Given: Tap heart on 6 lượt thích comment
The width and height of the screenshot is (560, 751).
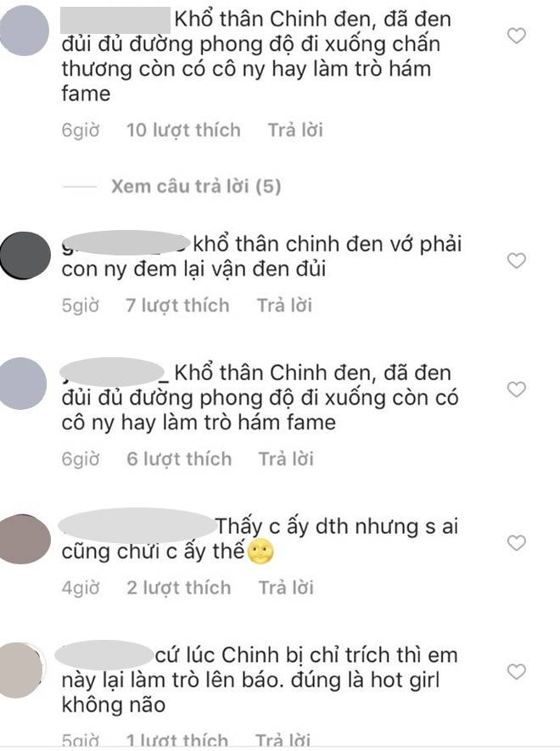Looking at the screenshot, I should coord(516,390).
